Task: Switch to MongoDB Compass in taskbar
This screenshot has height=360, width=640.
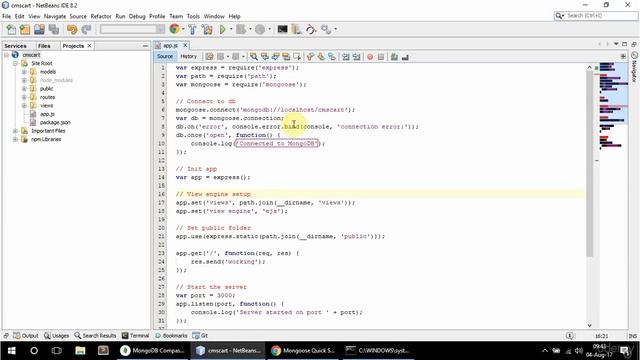Action: tap(154, 350)
